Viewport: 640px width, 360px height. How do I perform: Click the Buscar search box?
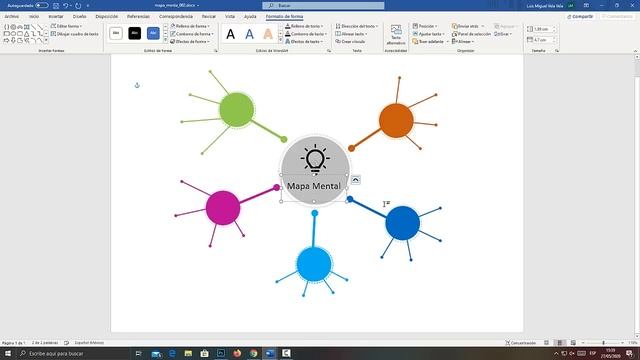point(323,5)
